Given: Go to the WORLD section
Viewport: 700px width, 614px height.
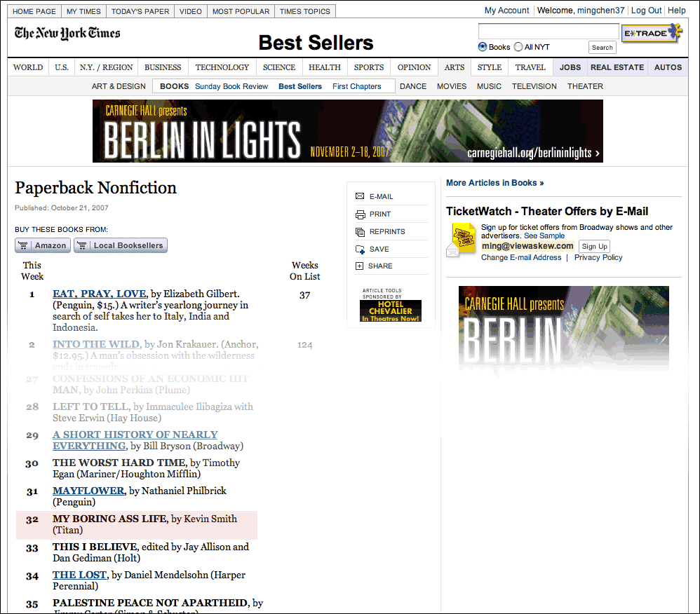Looking at the screenshot, I should [x=28, y=67].
